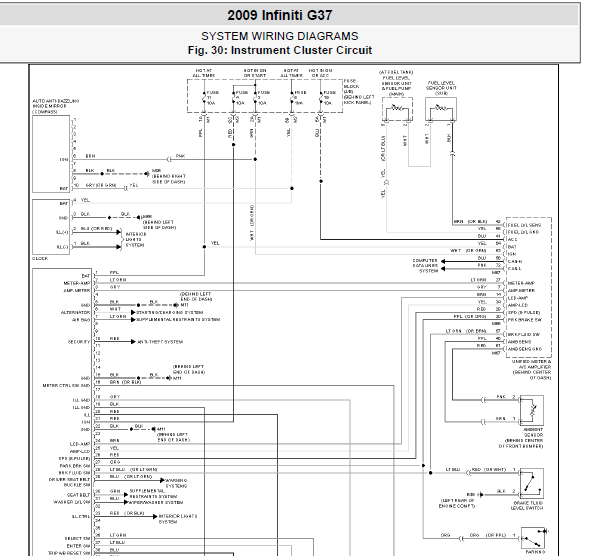
Task: Click 'STARTING/CHARGING SYSTEM' reference
Action: point(170,312)
